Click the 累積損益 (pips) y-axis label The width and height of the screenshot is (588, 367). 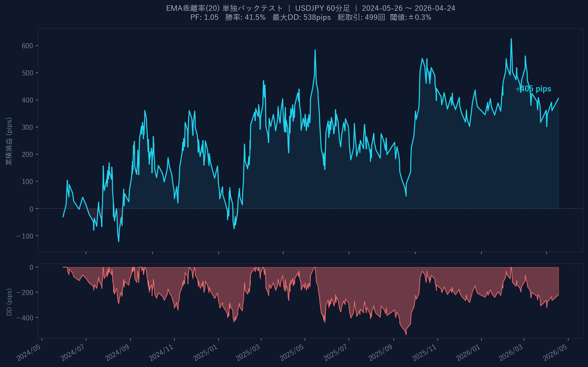[9, 141]
